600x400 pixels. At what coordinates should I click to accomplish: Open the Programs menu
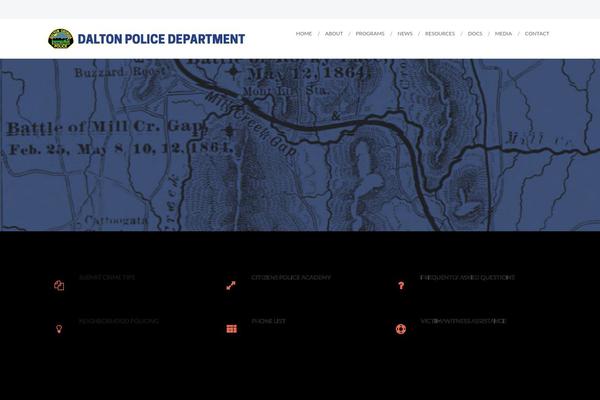(x=370, y=34)
